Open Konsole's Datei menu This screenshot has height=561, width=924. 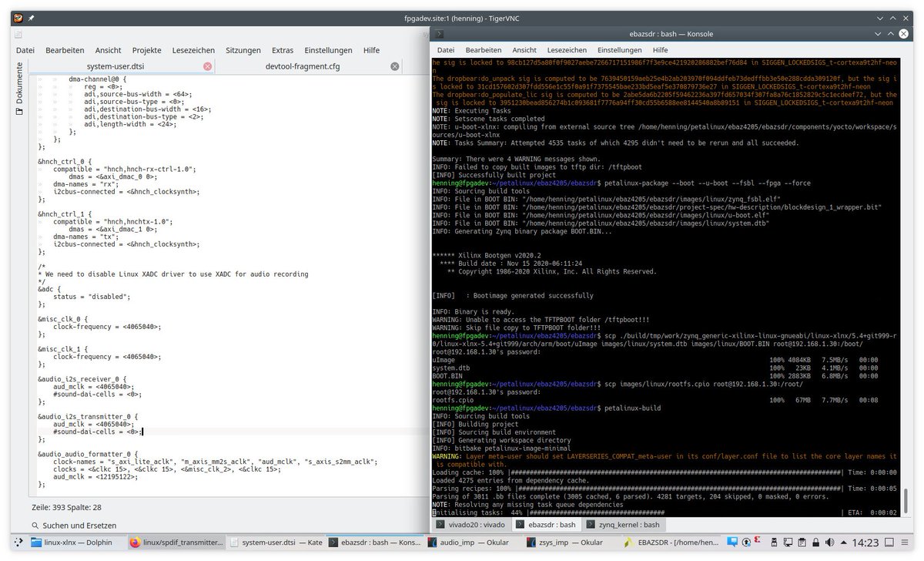click(446, 50)
